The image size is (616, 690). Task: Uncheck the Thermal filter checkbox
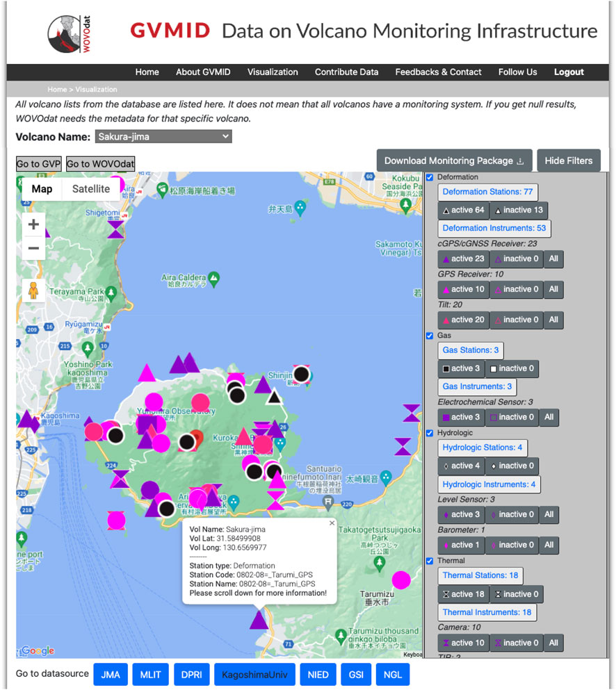(430, 561)
